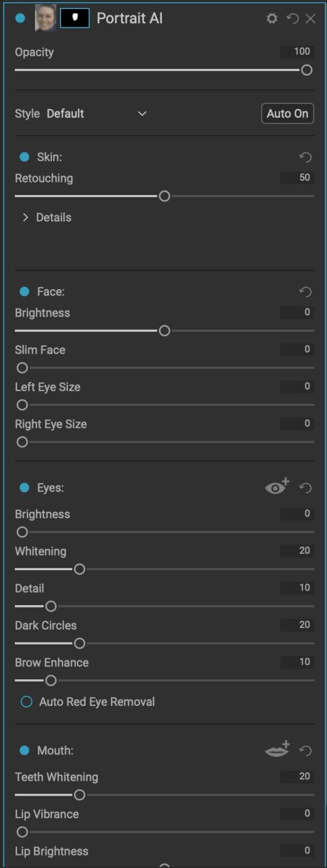Enable Auto Red Eye Removal
327x868 pixels.
tap(25, 702)
